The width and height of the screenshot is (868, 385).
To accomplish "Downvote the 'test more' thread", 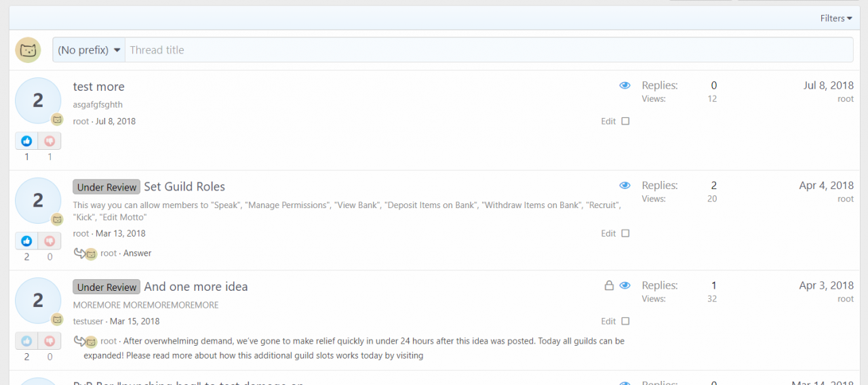I will pos(50,141).
